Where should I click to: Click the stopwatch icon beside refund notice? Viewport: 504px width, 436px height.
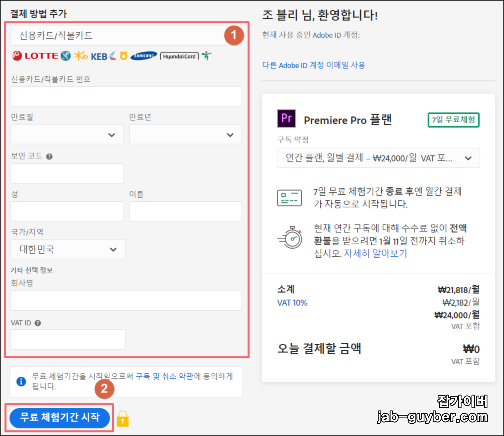290,238
